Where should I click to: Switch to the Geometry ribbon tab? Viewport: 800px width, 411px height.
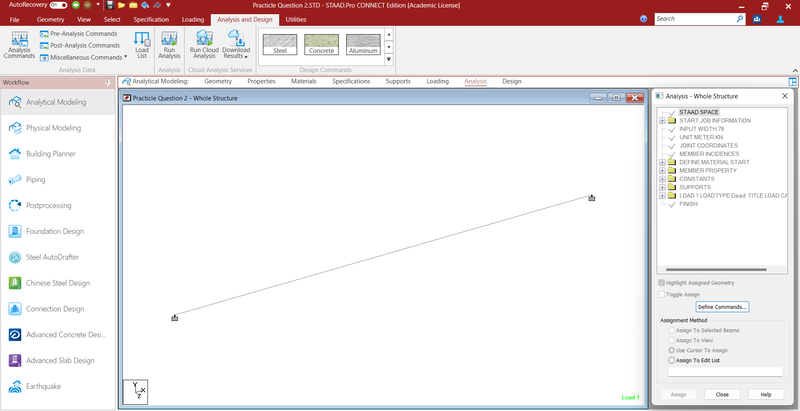click(x=51, y=19)
